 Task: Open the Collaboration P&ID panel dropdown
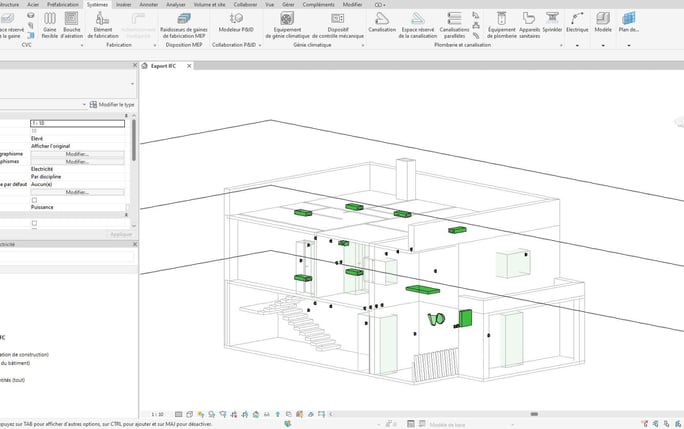(260, 45)
